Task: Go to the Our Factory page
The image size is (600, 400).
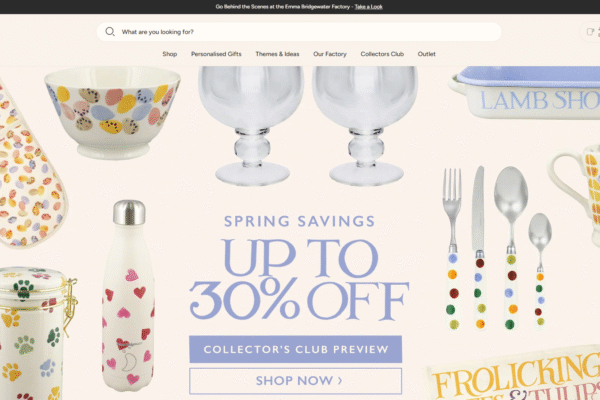Action: coord(330,54)
